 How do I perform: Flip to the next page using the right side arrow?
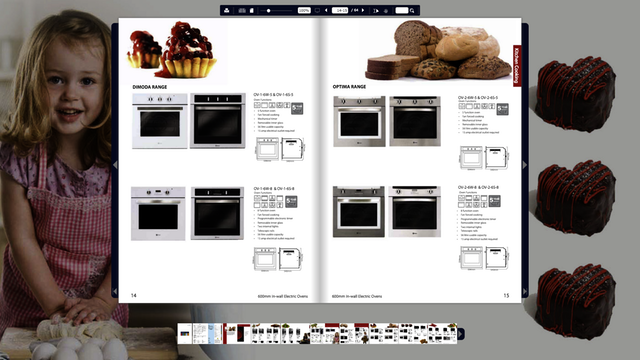pyautogui.click(x=525, y=165)
